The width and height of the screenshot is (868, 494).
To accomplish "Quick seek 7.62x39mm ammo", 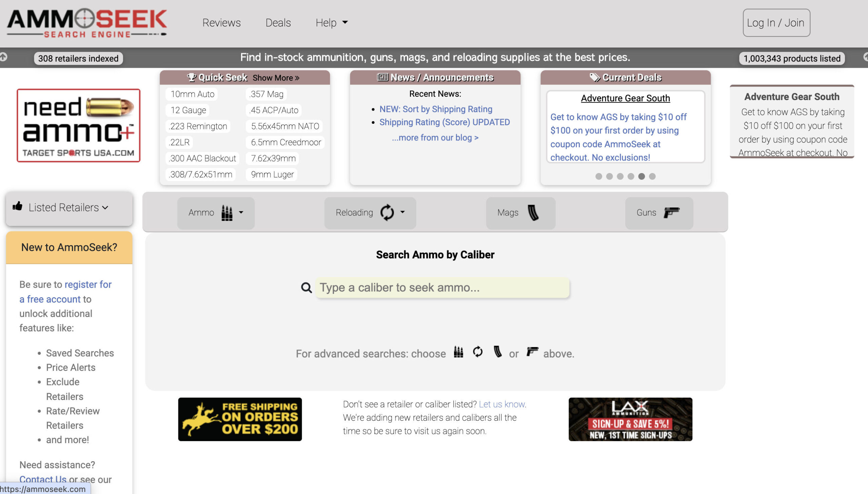I will tap(273, 158).
